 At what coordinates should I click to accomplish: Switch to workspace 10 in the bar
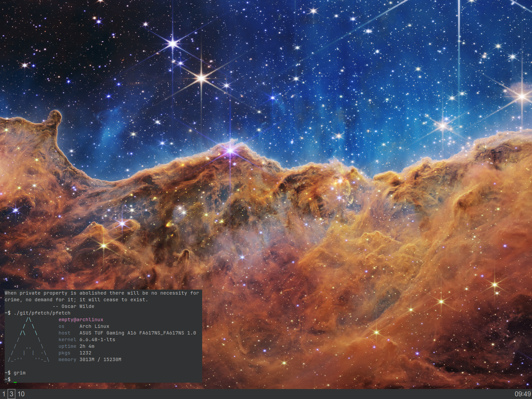21,394
